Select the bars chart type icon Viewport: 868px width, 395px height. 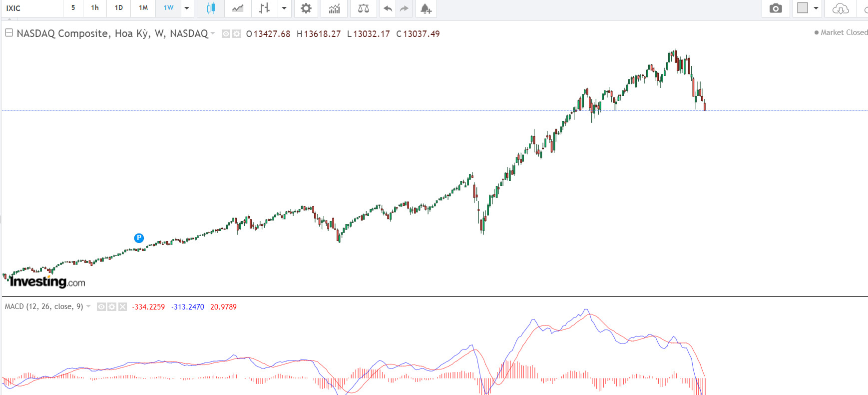[264, 8]
